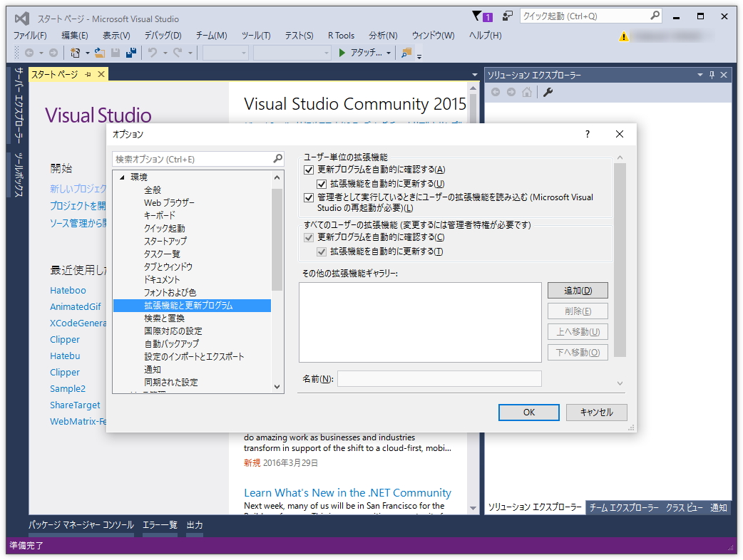Click the Save All toolbar icon

(x=131, y=53)
